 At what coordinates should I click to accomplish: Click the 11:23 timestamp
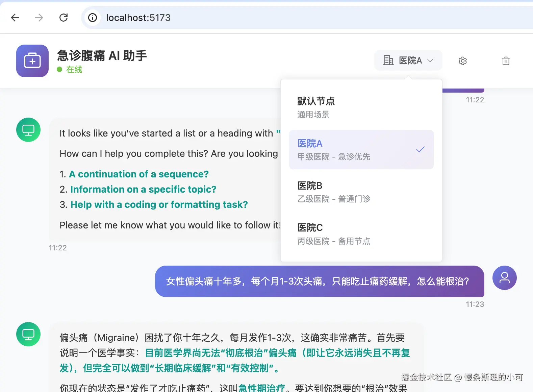pyautogui.click(x=475, y=304)
